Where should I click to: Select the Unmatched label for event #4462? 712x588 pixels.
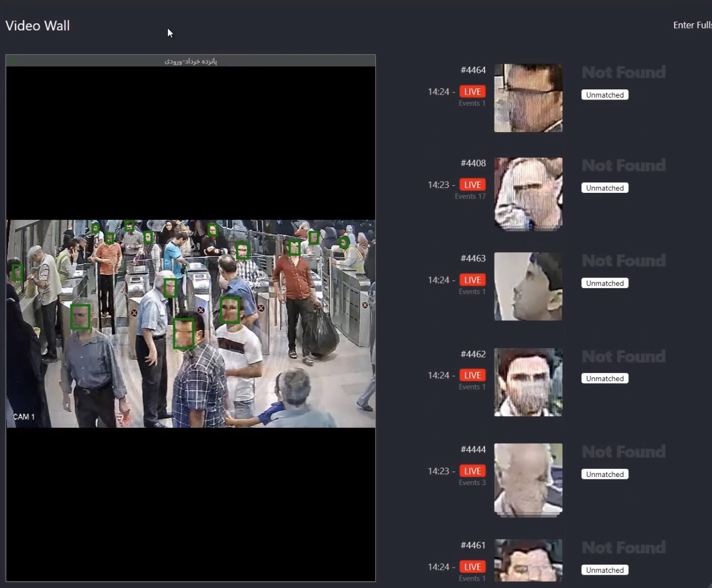click(604, 379)
